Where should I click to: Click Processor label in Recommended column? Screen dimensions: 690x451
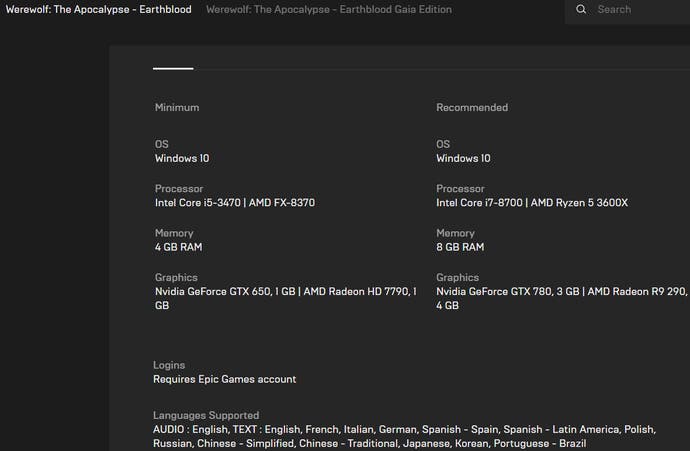(460, 189)
